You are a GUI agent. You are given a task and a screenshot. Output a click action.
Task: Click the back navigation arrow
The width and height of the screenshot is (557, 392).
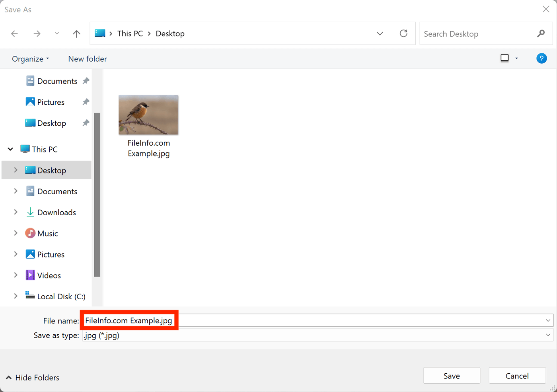[14, 33]
